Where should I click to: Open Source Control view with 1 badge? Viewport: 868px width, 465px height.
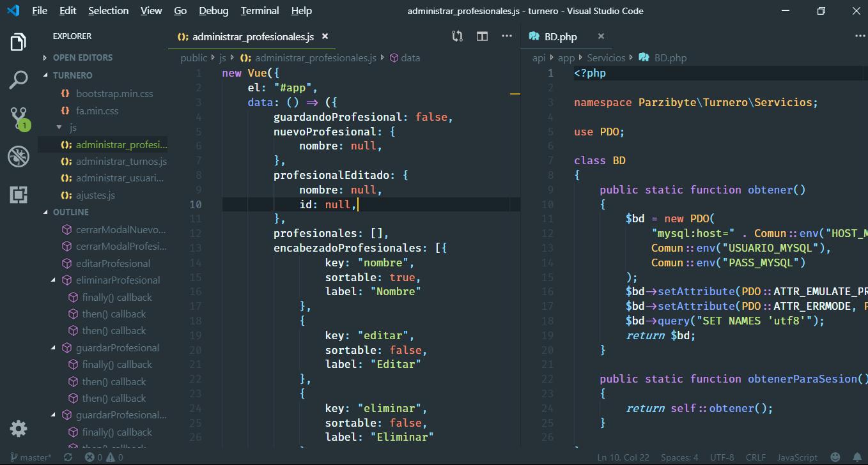pos(19,118)
